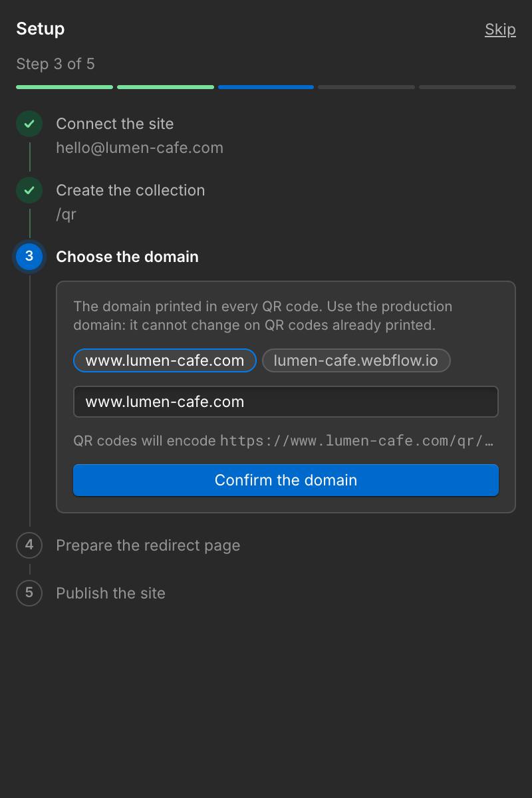Click the green check beside Create the collection
The width and height of the screenshot is (532, 798).
click(x=29, y=190)
